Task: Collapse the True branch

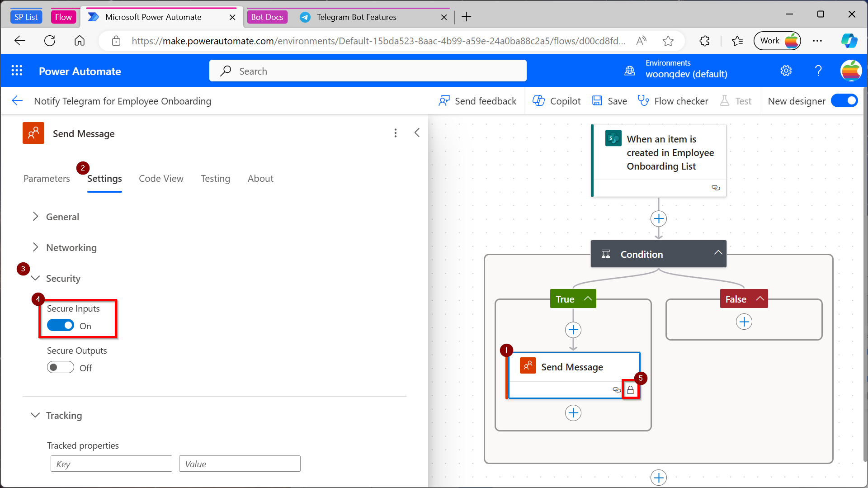Action: 588,298
